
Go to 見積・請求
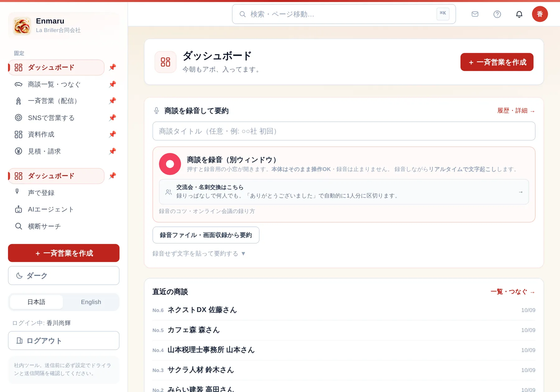56,151
